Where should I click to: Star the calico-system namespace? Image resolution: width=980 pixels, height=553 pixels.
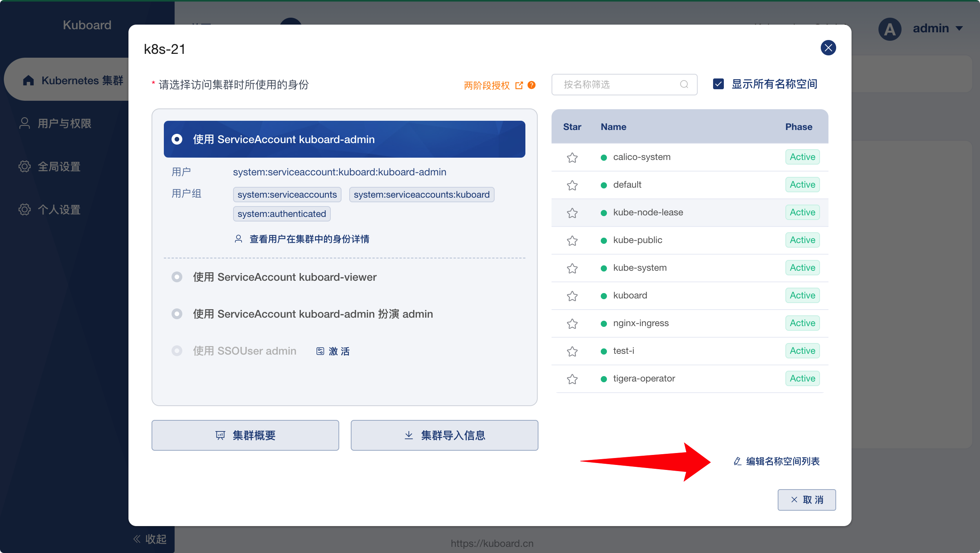point(572,157)
